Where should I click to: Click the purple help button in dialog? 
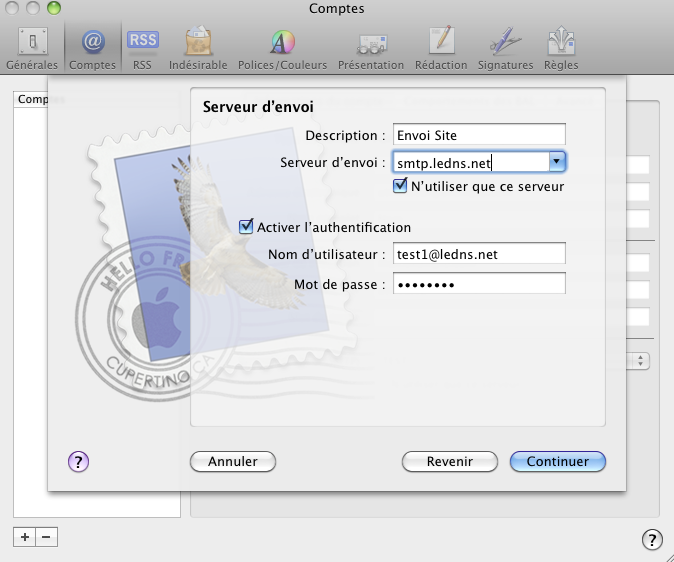point(79,461)
